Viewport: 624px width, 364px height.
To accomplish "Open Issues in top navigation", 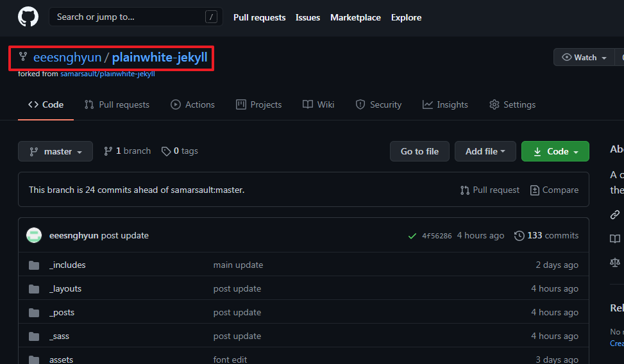I will point(308,17).
